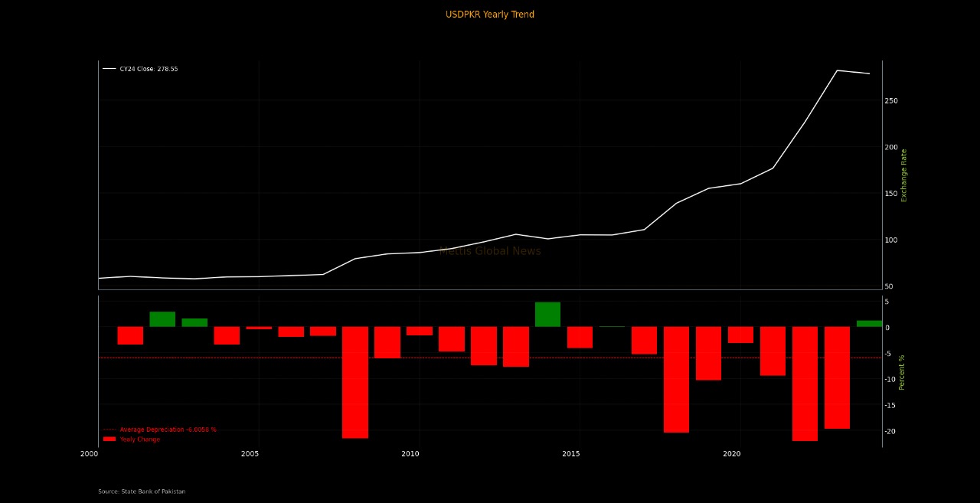This screenshot has height=503, width=980.
Task: Click the 2010 x-axis tick label
Action: pyautogui.click(x=410, y=454)
